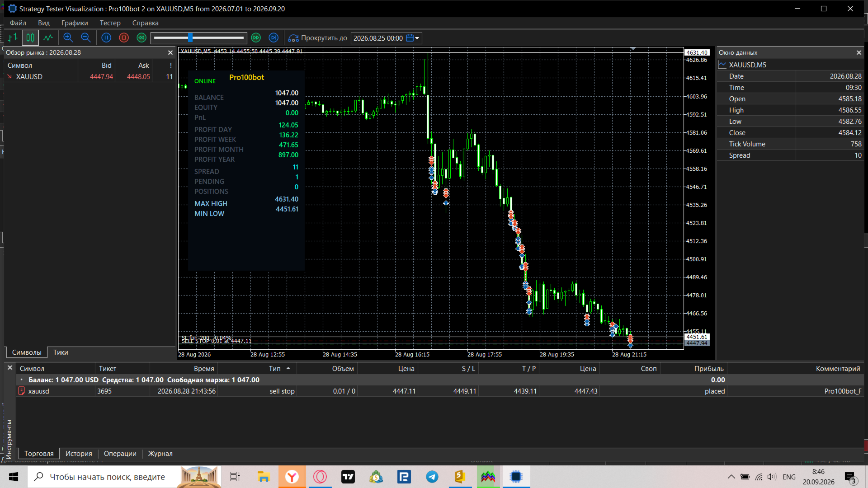This screenshot has height=488, width=868.
Task: Click the Прокрутить до button
Action: point(318,38)
